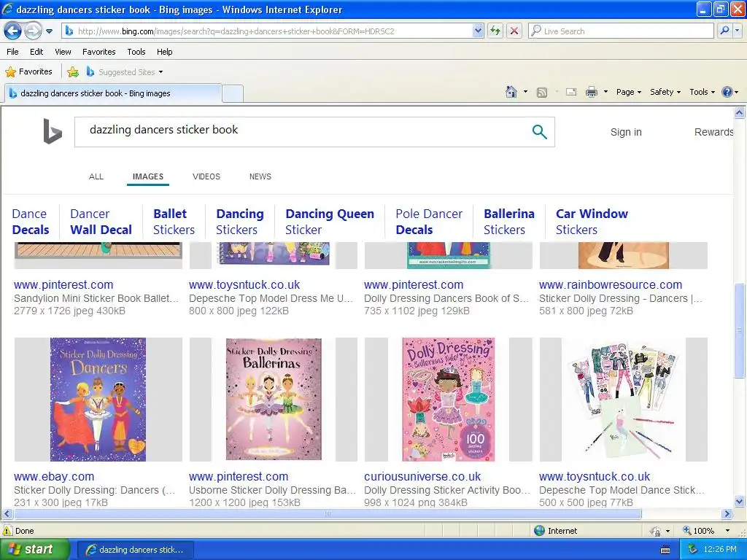Select the IMAGES tab
Screen dimensions: 747x560
click(x=147, y=176)
